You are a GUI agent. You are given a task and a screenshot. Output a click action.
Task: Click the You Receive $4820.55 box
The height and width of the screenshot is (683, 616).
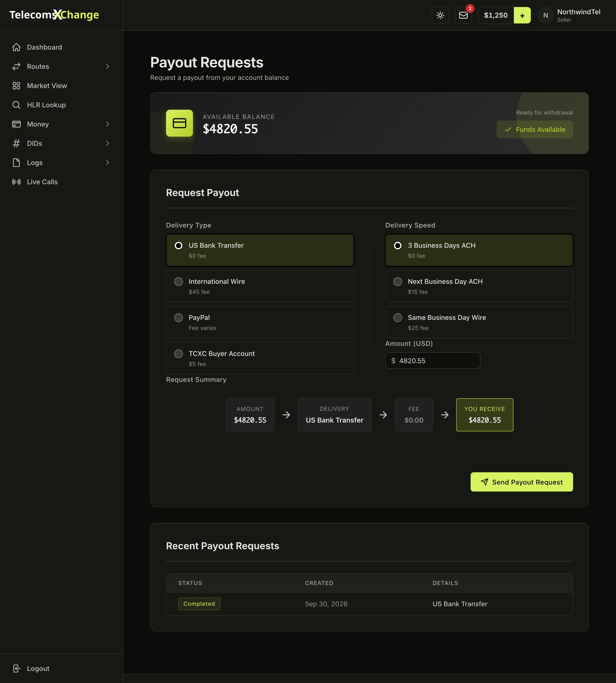pyautogui.click(x=484, y=415)
